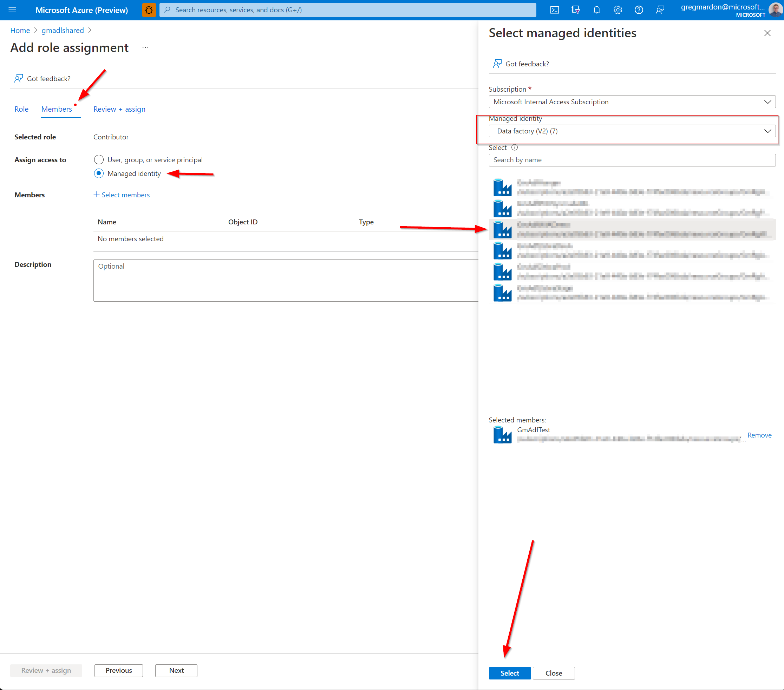
Task: Select the first data factory in the list
Action: pyautogui.click(x=632, y=188)
